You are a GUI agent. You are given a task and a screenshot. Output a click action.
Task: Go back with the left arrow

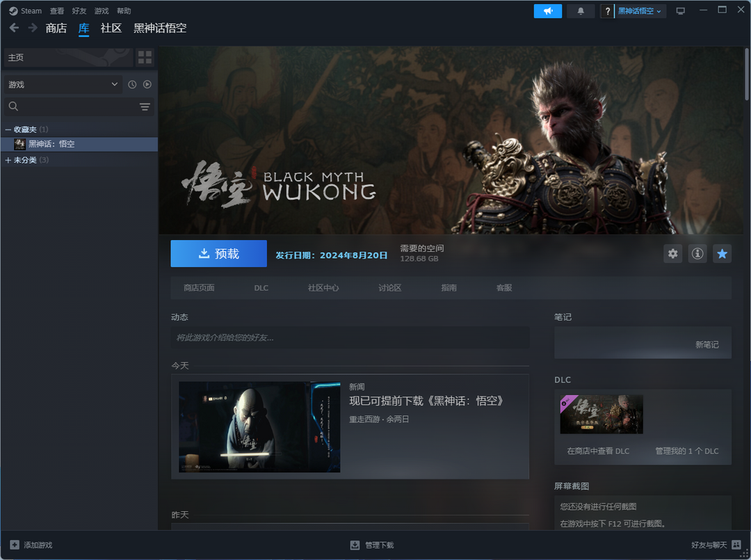click(x=14, y=28)
